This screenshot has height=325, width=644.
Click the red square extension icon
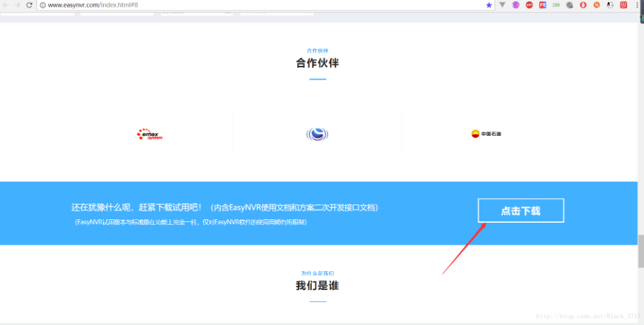[x=624, y=5]
